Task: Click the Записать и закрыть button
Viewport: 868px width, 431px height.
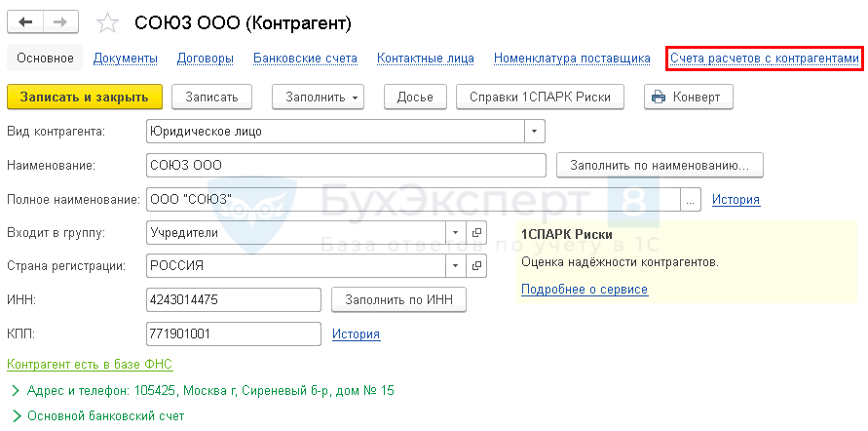Action: click(x=84, y=97)
